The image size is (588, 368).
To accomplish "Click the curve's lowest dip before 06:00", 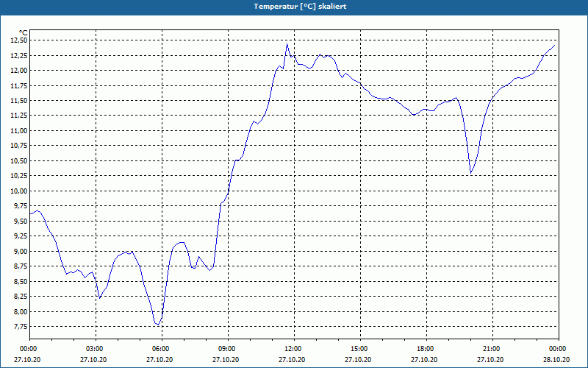I will click(x=158, y=324).
